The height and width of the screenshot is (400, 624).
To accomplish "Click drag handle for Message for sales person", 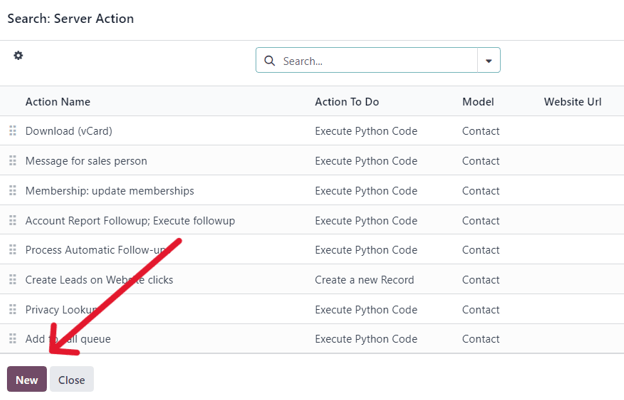I will pyautogui.click(x=13, y=161).
